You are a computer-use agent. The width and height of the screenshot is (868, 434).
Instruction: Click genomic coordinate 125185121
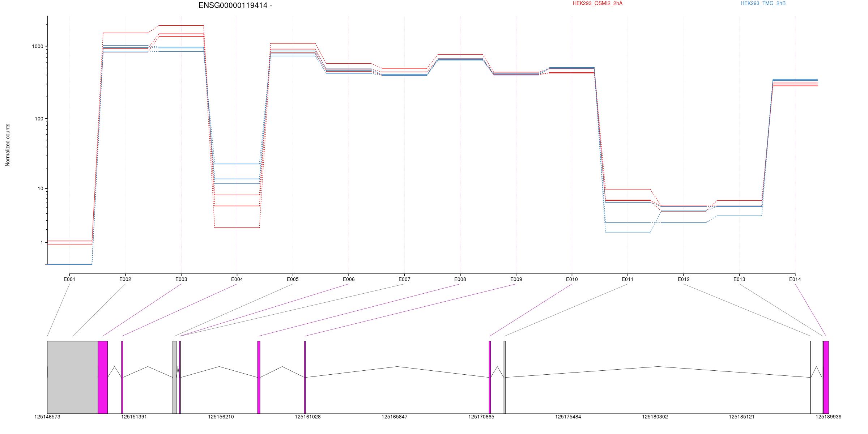point(742,417)
